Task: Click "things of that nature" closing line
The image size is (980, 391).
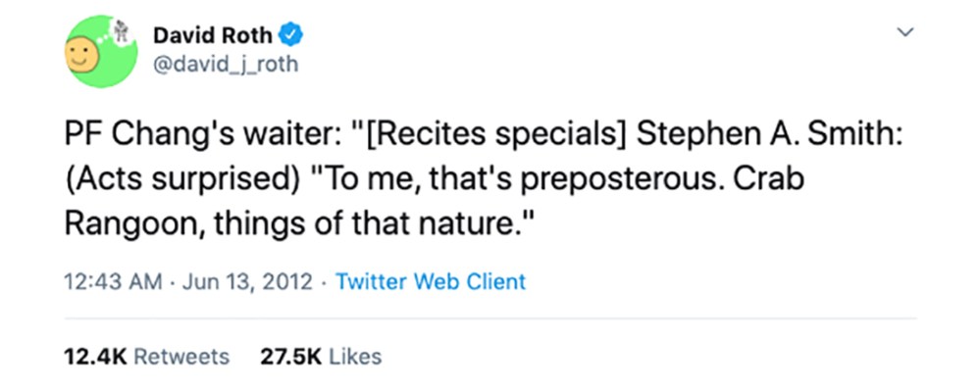Action: point(359,224)
